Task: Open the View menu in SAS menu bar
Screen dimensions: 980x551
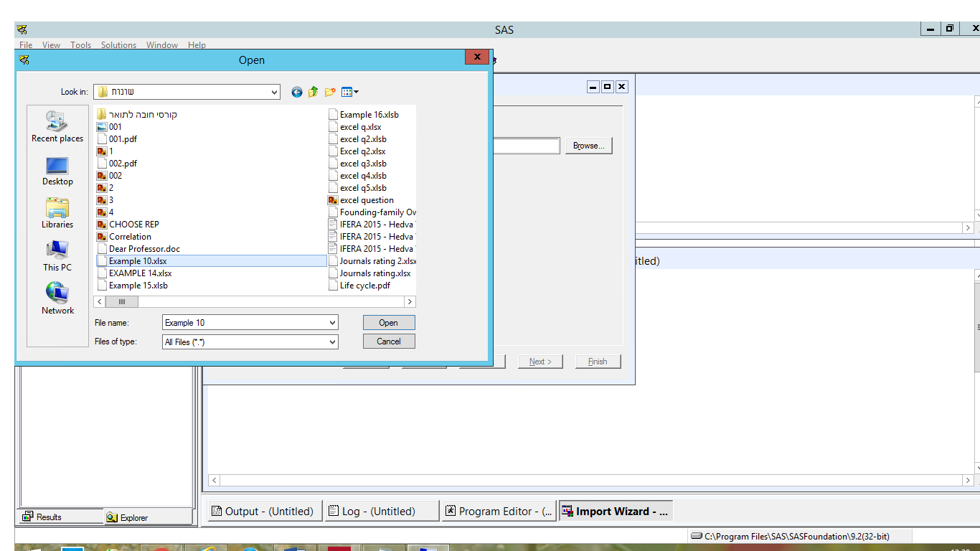Action: tap(51, 45)
